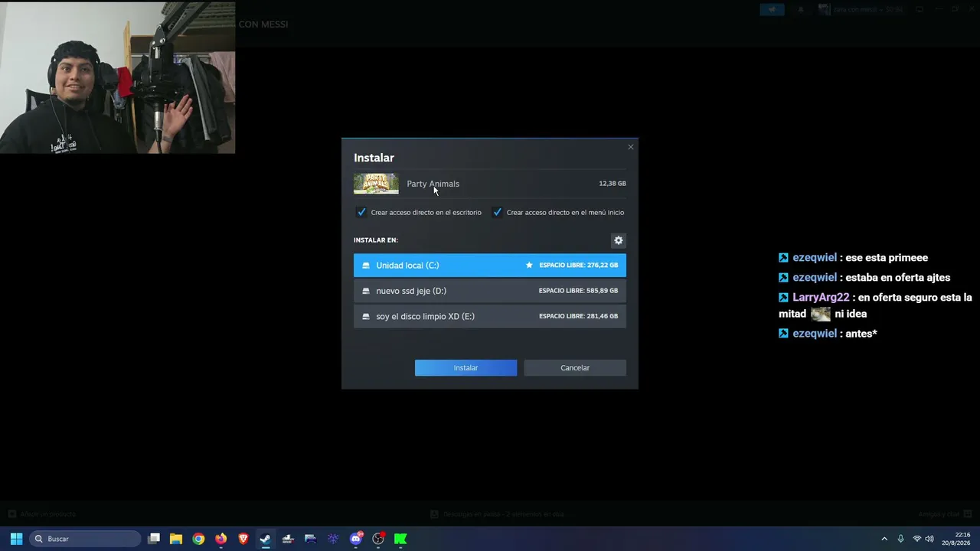Image resolution: width=980 pixels, height=551 pixels.
Task: Click the ESPACIO LIBRE: 585,89 GB text
Action: (x=578, y=291)
